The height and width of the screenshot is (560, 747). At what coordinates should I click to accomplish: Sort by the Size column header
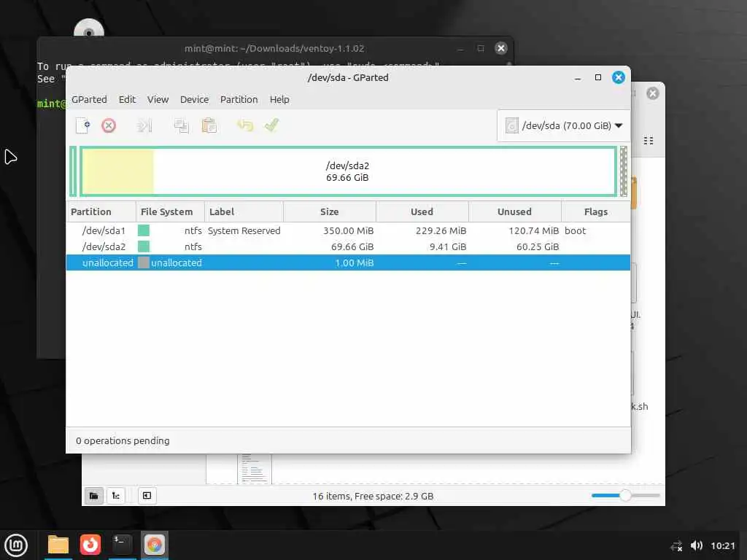pyautogui.click(x=330, y=212)
